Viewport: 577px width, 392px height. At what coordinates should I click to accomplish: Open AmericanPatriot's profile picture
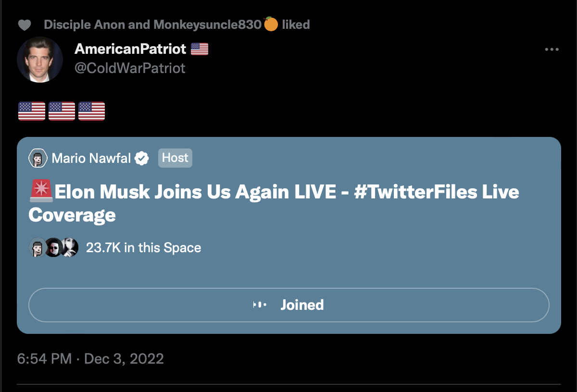pyautogui.click(x=40, y=60)
